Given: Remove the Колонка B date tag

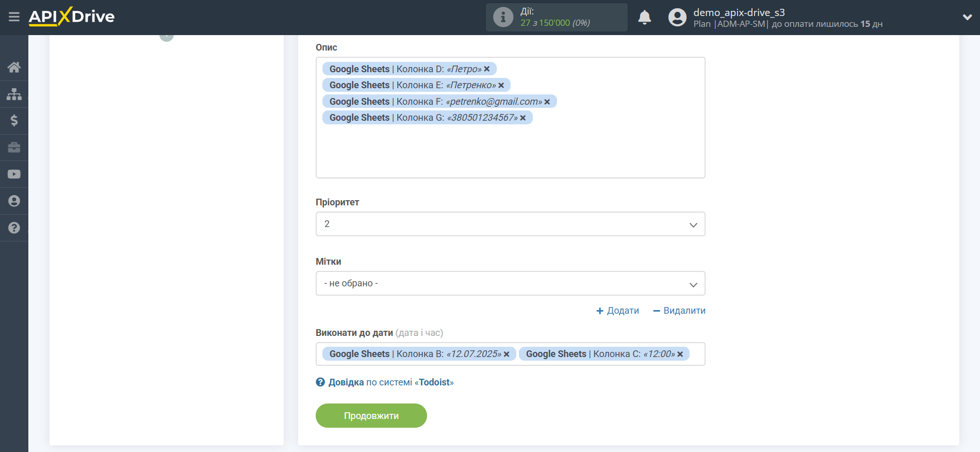Looking at the screenshot, I should [507, 354].
